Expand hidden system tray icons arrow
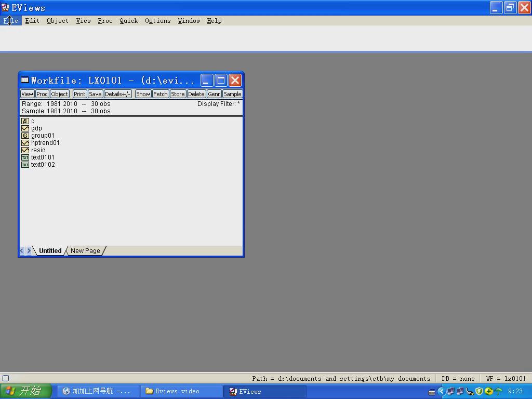The width and height of the screenshot is (532, 399). [x=441, y=391]
